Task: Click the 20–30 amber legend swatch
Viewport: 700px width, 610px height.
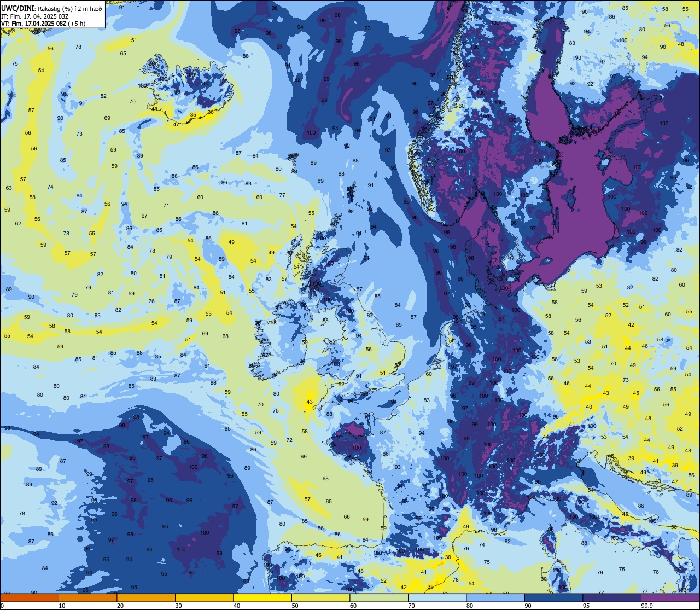Action: [x=146, y=597]
